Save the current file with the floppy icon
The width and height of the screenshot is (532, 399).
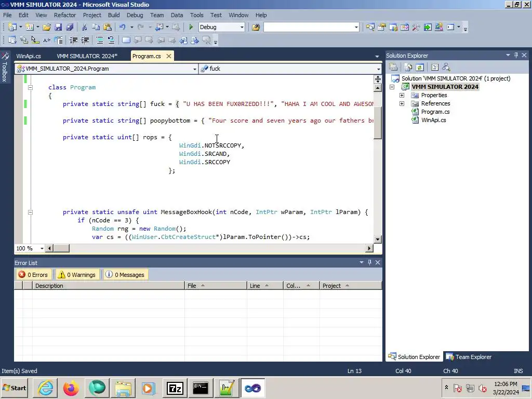click(58, 27)
